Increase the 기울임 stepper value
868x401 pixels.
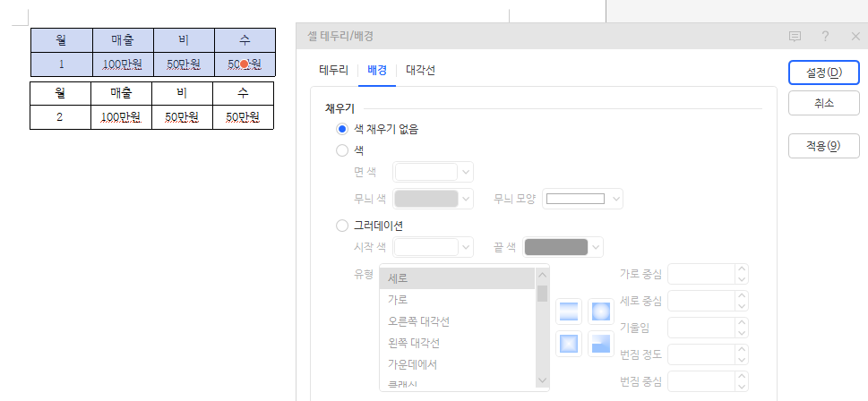742,323
